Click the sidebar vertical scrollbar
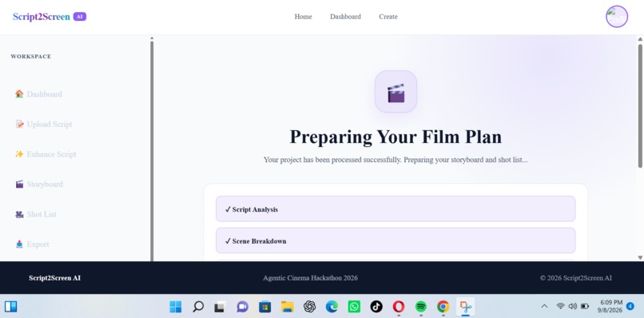 [152, 151]
